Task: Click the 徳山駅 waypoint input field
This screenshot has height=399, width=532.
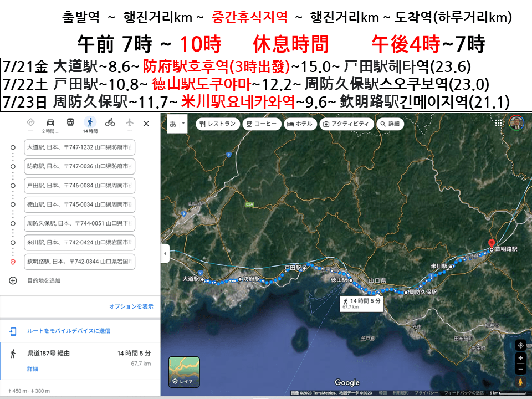Action: (80, 205)
